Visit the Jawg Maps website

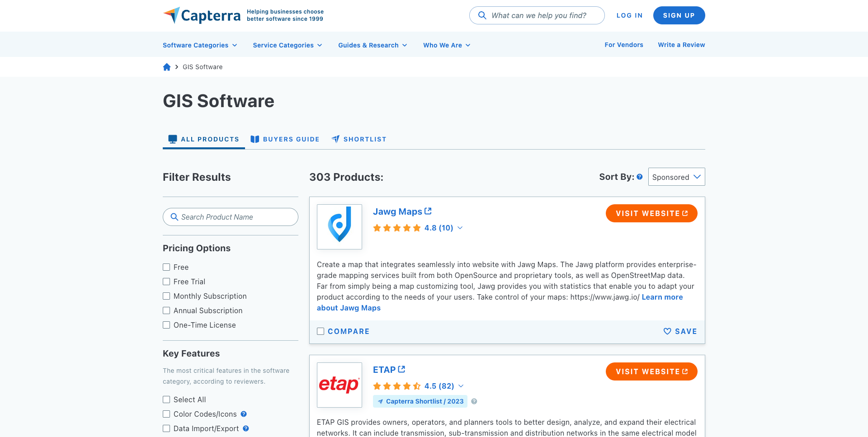[x=651, y=213]
